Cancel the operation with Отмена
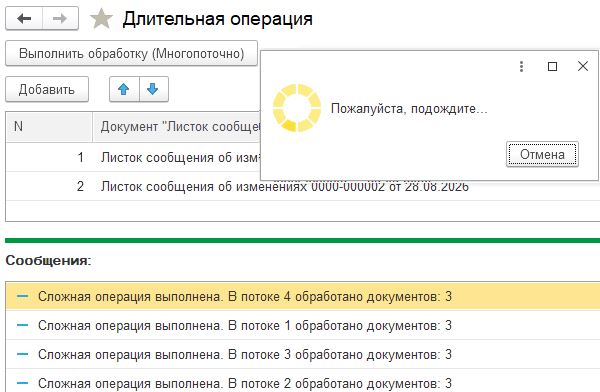 click(x=542, y=154)
